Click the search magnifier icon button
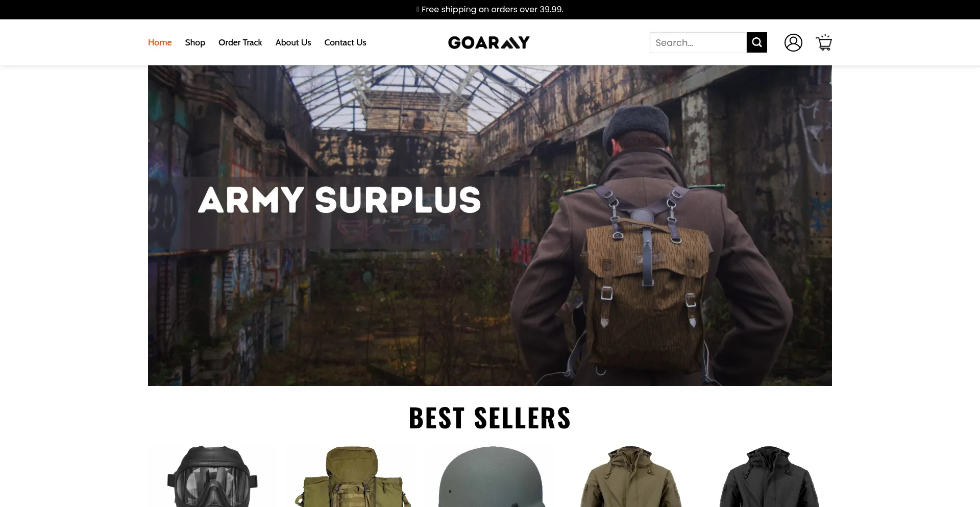The width and height of the screenshot is (980, 507). (756, 42)
